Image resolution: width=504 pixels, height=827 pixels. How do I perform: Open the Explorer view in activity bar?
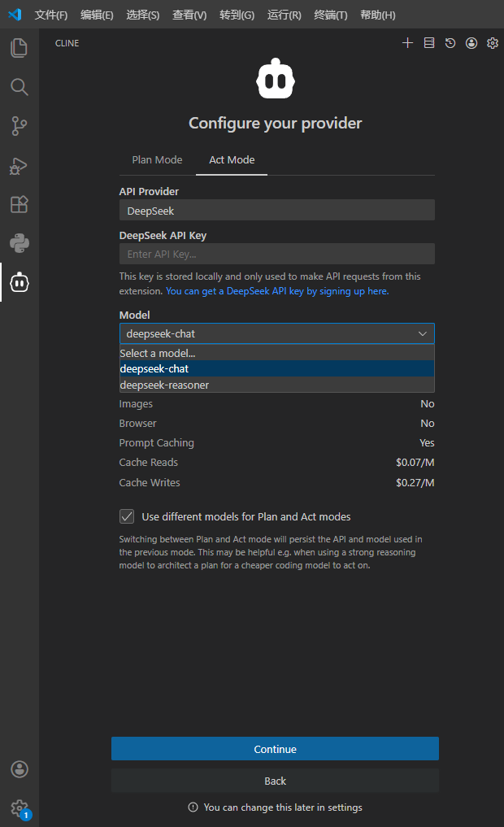pyautogui.click(x=19, y=48)
